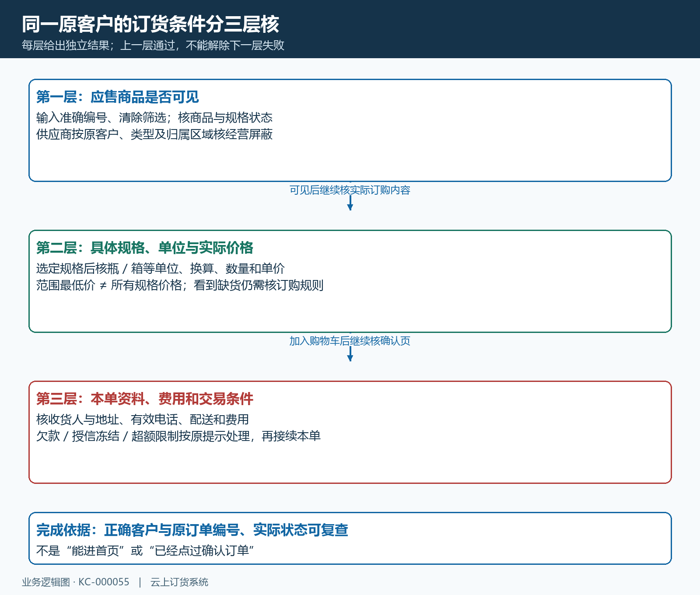Image resolution: width=700 pixels, height=595 pixels.
Task: Click footer text 业务逻辑图 · KC-000055
Action: [76, 582]
